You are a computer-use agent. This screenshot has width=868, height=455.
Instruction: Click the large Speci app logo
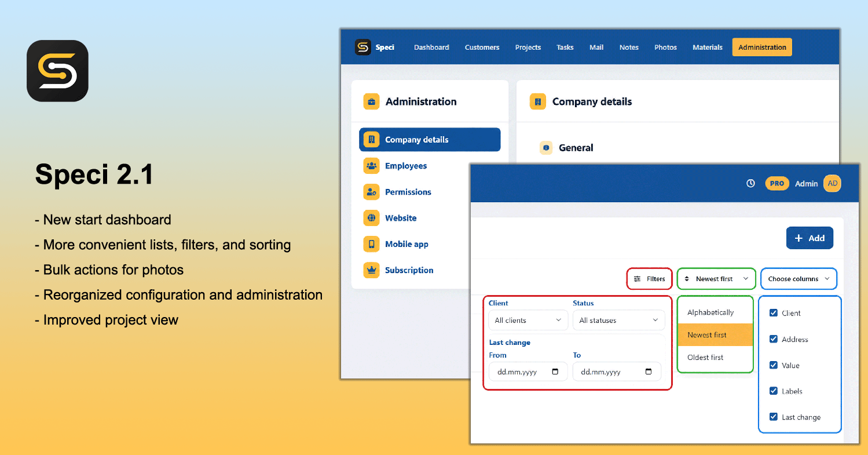coord(57,71)
